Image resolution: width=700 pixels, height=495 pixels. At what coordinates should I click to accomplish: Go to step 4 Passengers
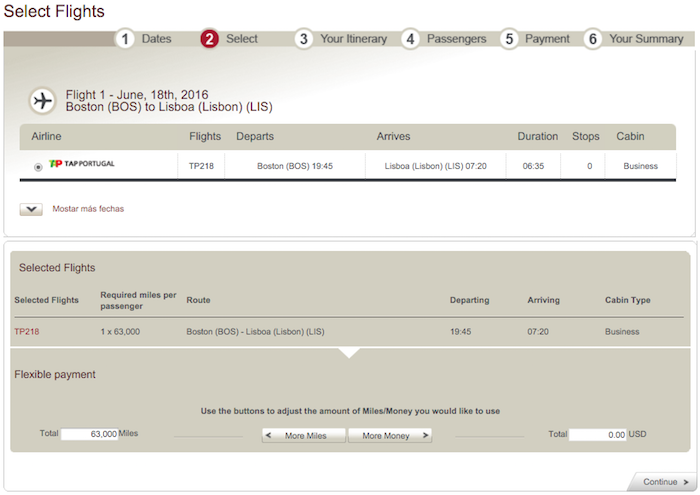point(444,39)
